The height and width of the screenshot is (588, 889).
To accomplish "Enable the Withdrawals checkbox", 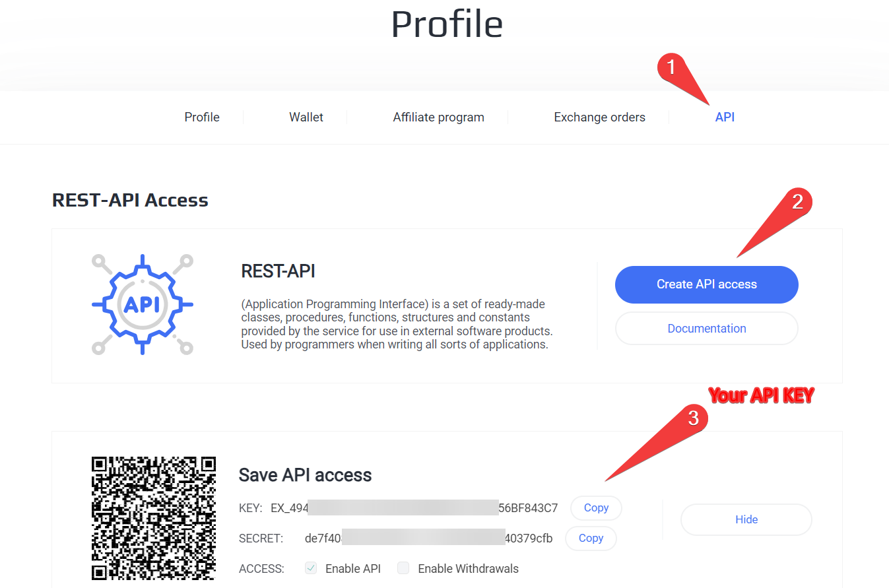I will click(x=403, y=568).
